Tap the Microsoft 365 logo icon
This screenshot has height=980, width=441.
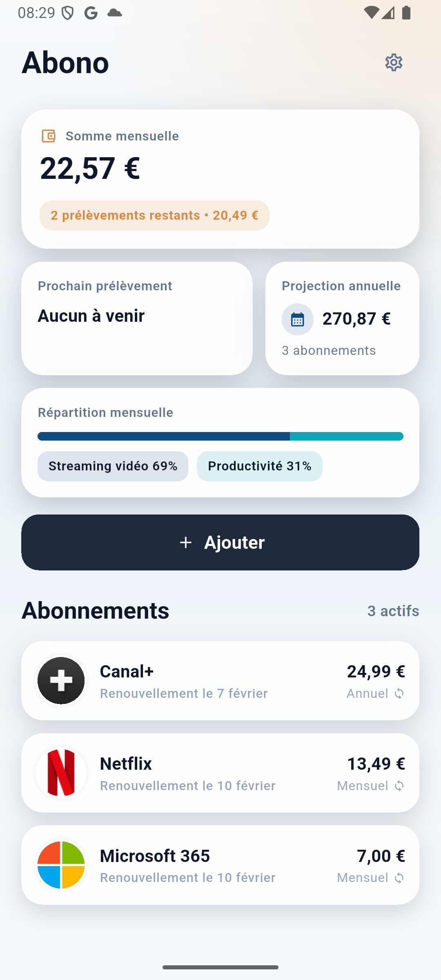click(x=61, y=865)
